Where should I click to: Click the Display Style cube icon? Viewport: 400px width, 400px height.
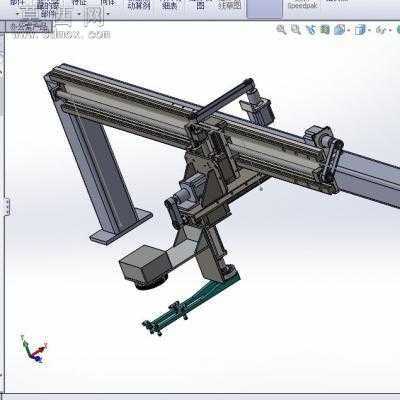[x=360, y=30]
